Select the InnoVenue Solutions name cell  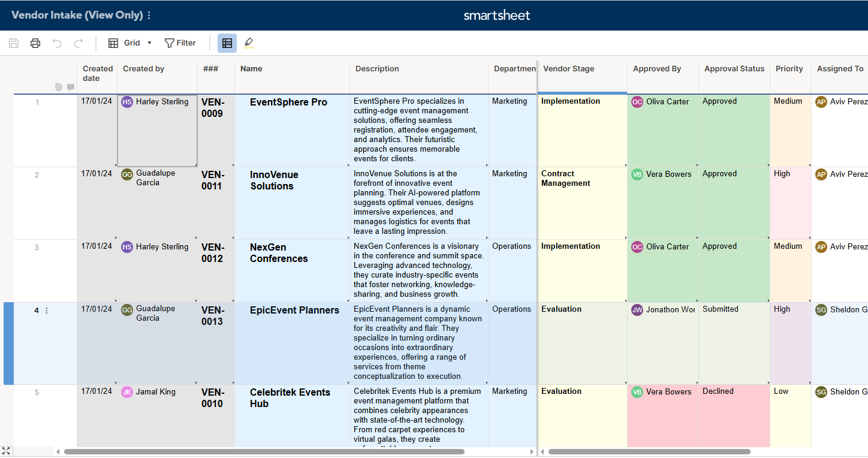click(x=292, y=203)
